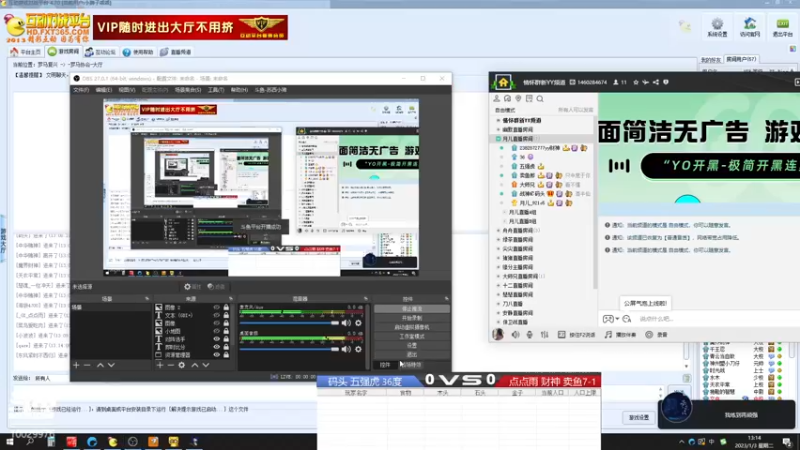Open OBS 视图(V) menu
The width and height of the screenshot is (800, 450).
[x=127, y=90]
